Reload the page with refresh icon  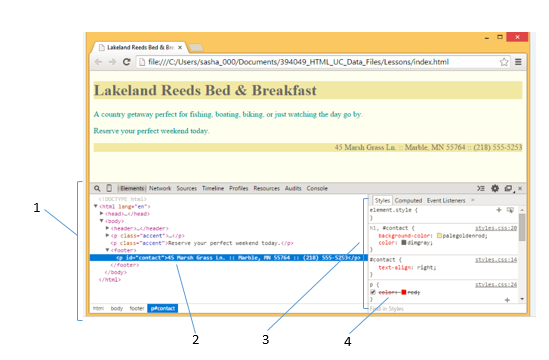click(127, 62)
